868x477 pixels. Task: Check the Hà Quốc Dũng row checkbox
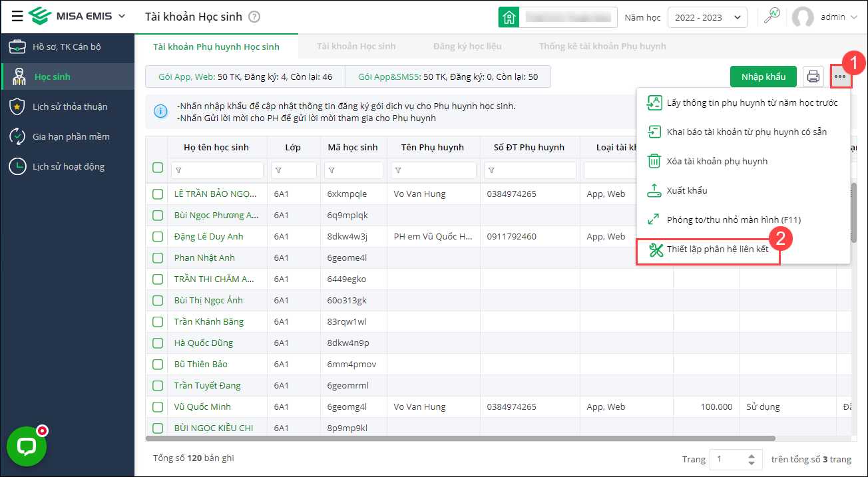coord(158,343)
